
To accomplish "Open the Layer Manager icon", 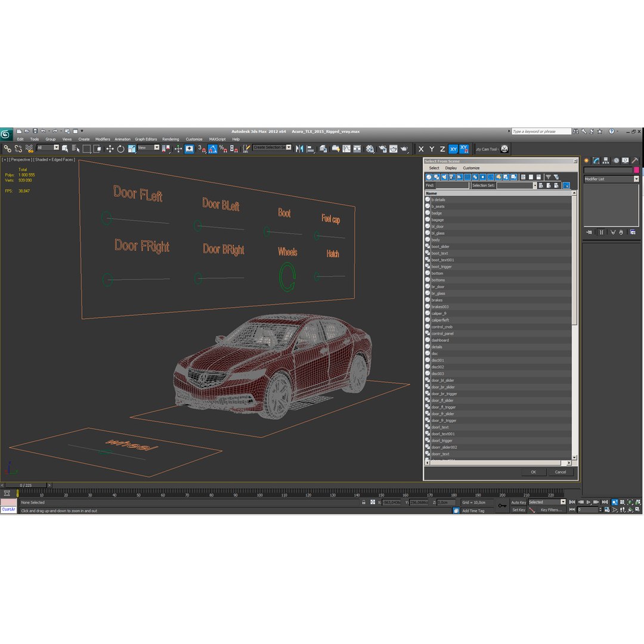I will click(x=324, y=148).
